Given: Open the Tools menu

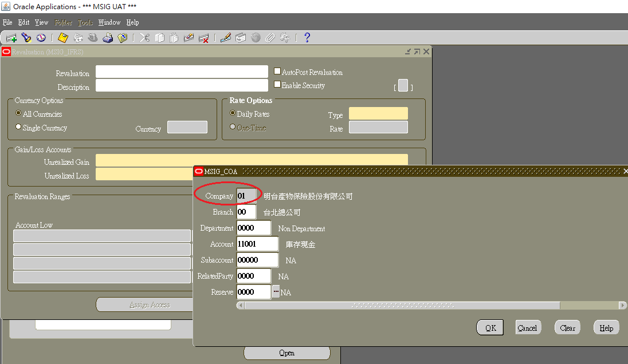Looking at the screenshot, I should (x=85, y=22).
